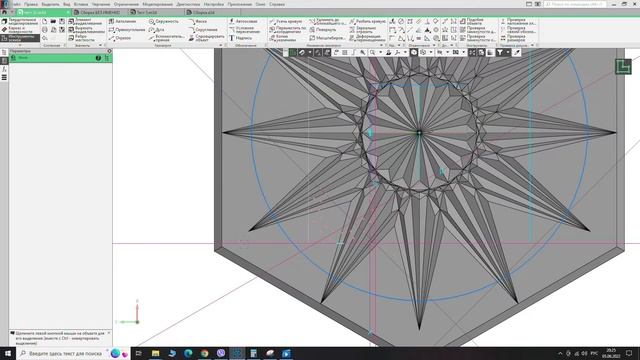The height and width of the screenshot is (360, 640).
Task: Click Ребро жесткости tool
Action: 82,38
